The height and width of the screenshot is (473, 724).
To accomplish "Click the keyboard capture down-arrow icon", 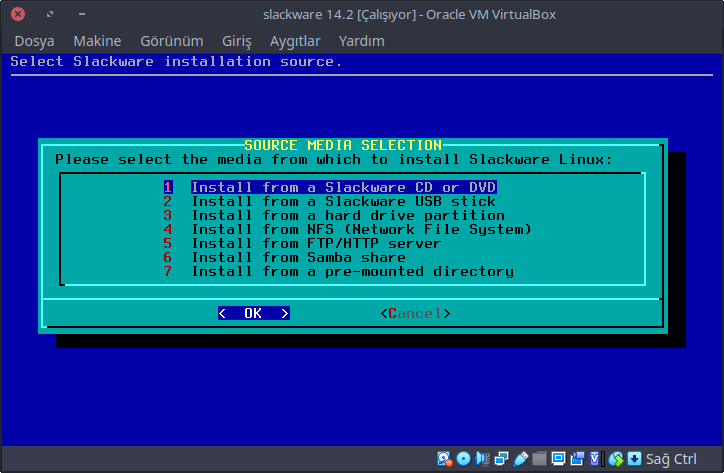I will [634, 459].
